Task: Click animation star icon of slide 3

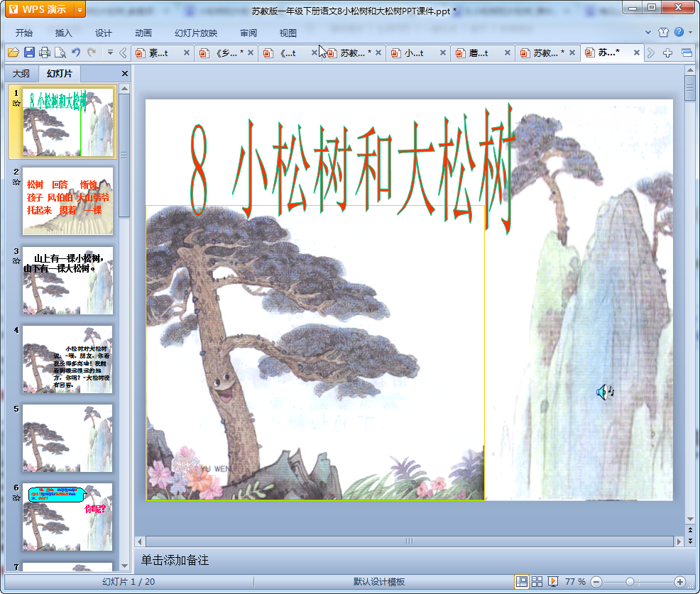Action: [x=16, y=261]
